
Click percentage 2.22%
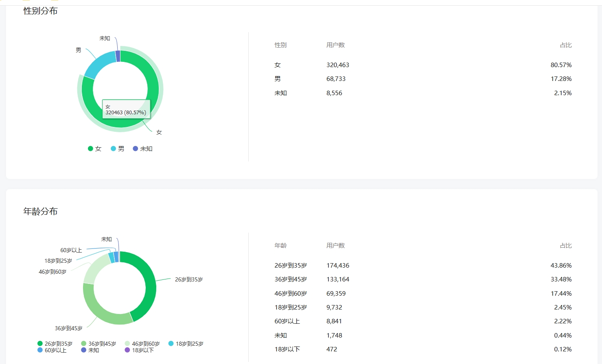[563, 321]
